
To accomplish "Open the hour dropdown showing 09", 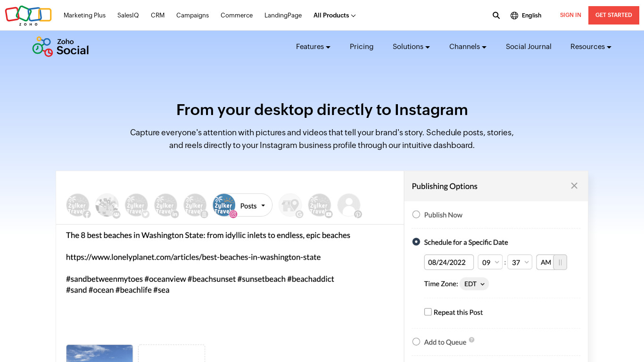I will pyautogui.click(x=490, y=263).
